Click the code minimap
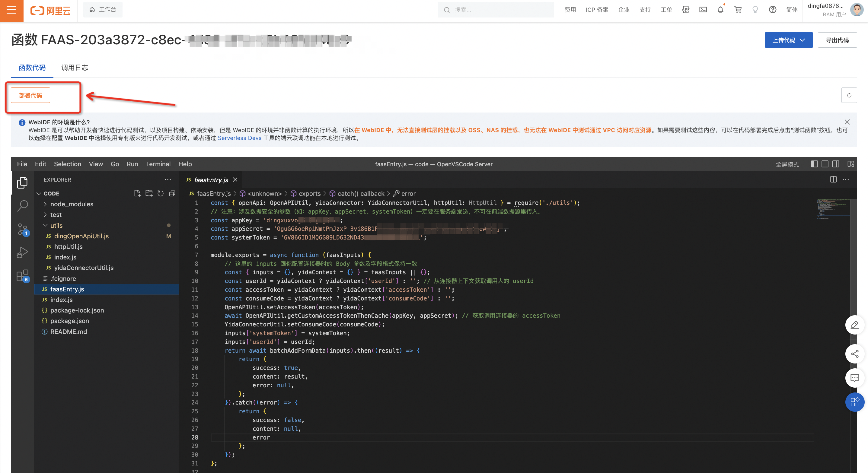The height and width of the screenshot is (473, 868). 833,209
